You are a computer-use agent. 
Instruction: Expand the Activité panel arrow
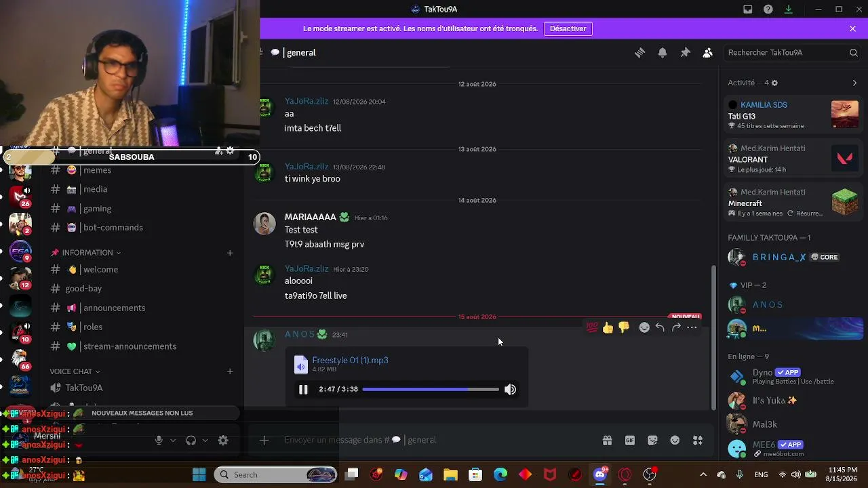coord(854,83)
